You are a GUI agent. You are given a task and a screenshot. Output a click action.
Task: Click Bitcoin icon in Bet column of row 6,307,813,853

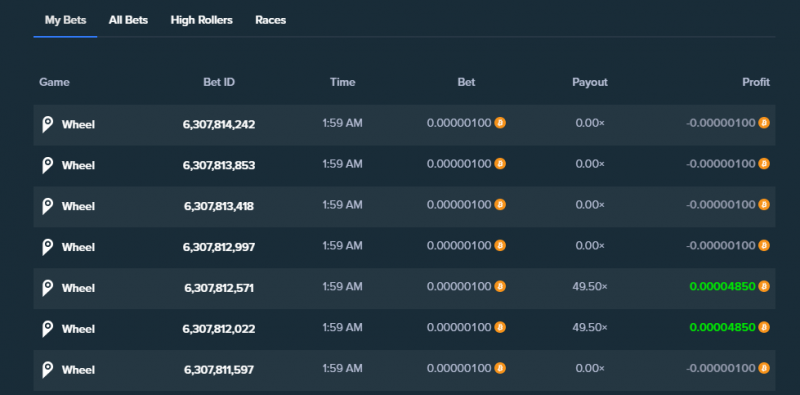coord(500,164)
